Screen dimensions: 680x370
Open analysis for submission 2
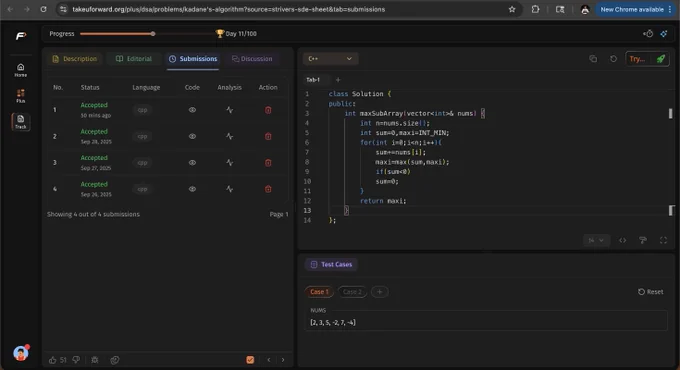coord(229,137)
